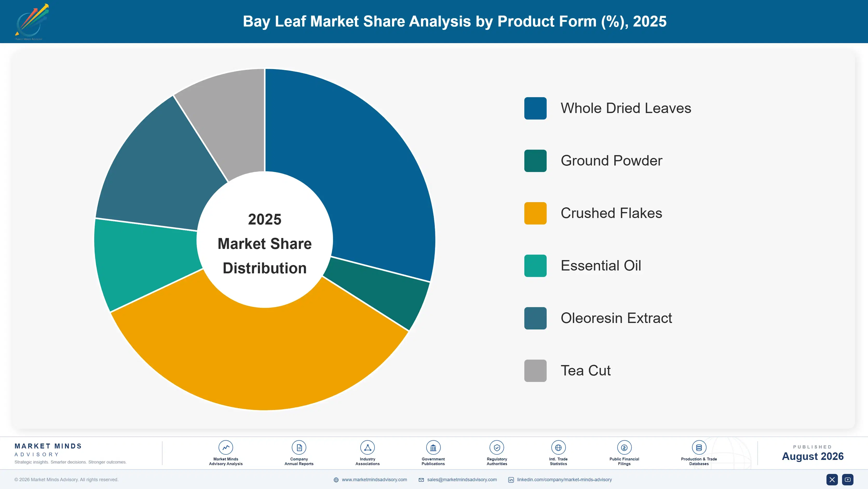Click the Regulatory Authorities shield icon
The width and height of the screenshot is (868, 489).
coord(497,447)
